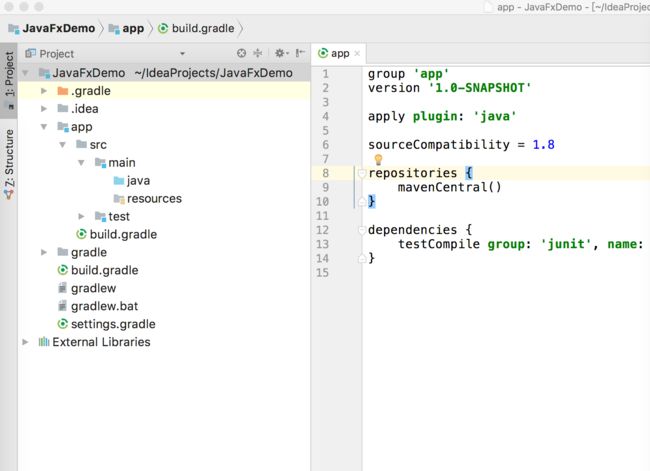This screenshot has width=650, height=471.
Task: Click the gradle icon next to settings.gradle
Action: coord(63,324)
